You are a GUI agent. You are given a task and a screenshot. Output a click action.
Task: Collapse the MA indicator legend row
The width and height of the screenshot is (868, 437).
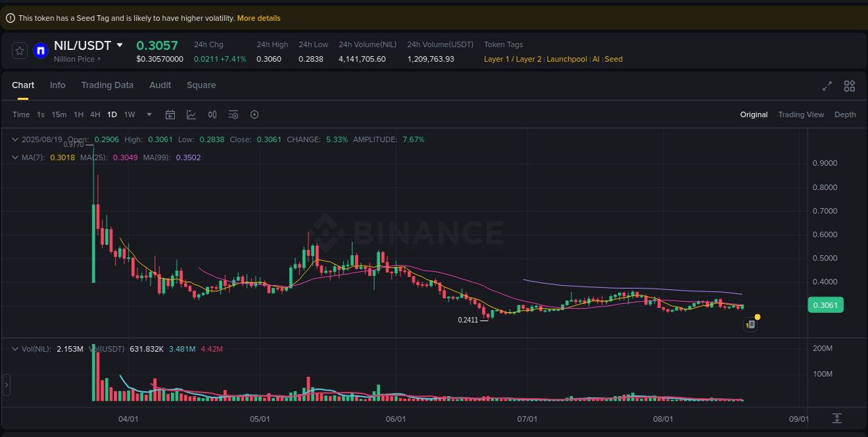[14, 157]
